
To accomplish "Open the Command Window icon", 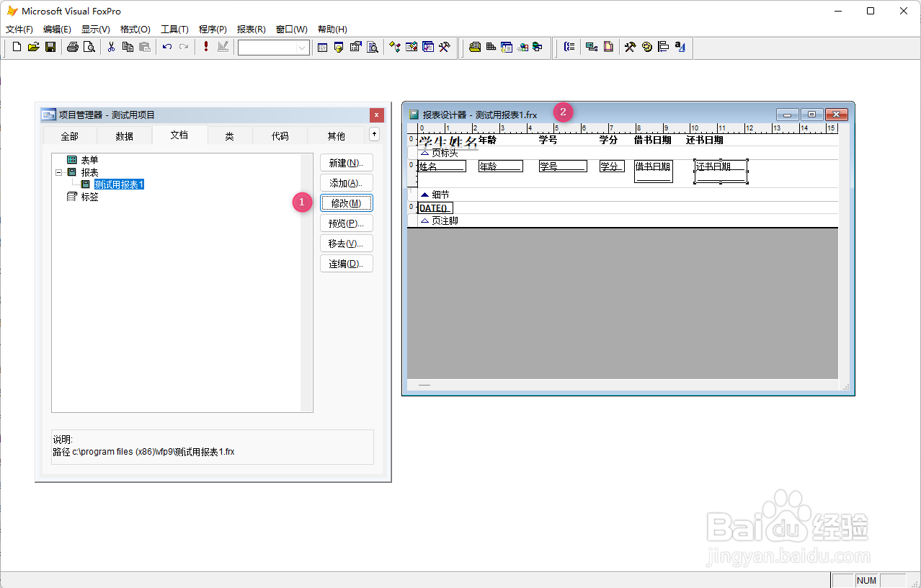I will click(x=322, y=48).
